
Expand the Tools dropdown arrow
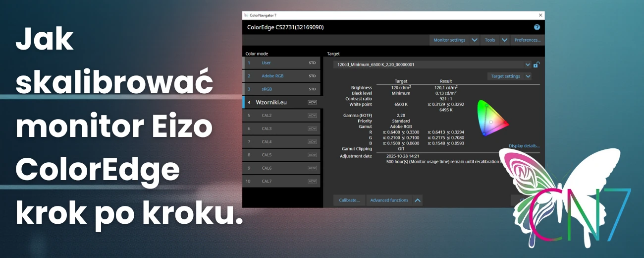point(504,40)
